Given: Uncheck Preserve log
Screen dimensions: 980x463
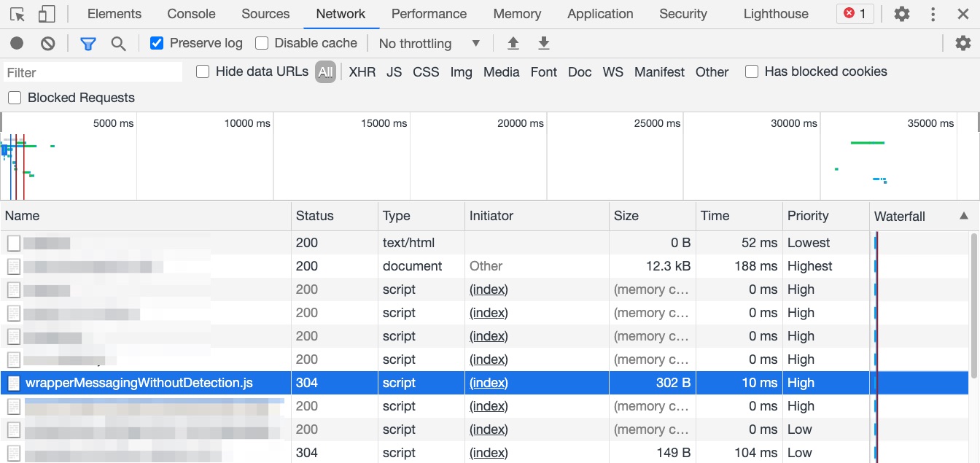Looking at the screenshot, I should pos(156,42).
